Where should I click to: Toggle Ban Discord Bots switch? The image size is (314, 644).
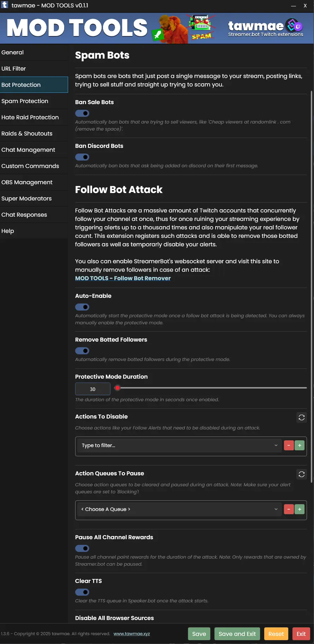pos(82,157)
